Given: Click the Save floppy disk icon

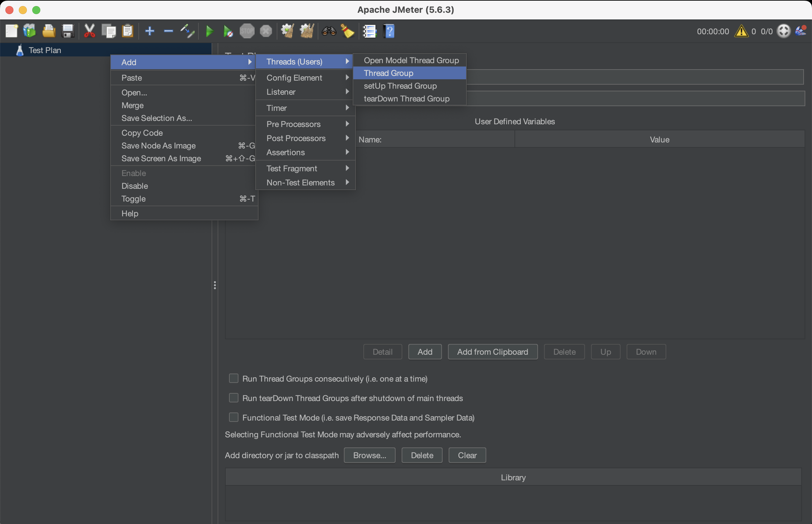Looking at the screenshot, I should [x=68, y=31].
